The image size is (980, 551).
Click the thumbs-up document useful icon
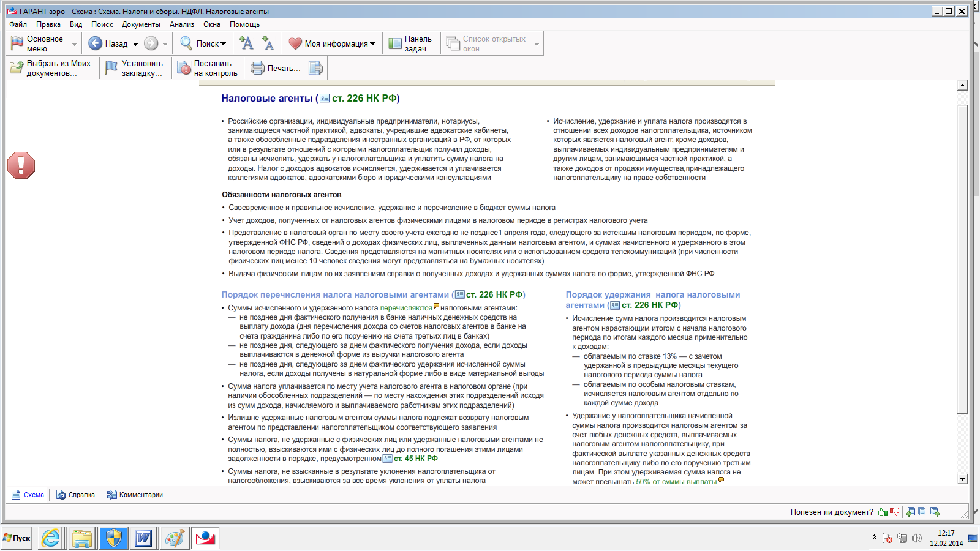point(883,512)
